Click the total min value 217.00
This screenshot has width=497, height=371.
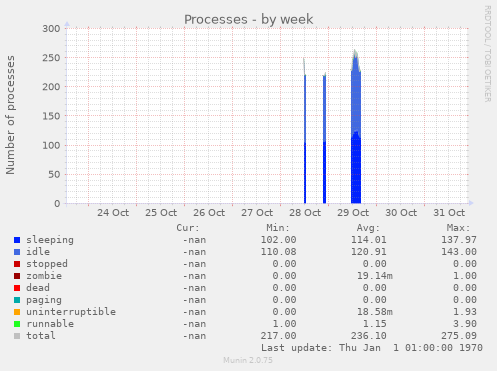pos(278,336)
